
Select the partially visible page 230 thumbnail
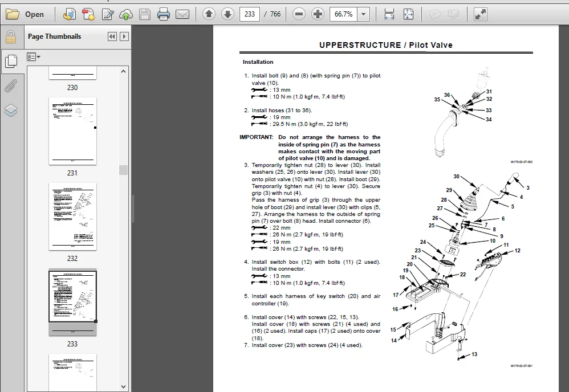[72, 73]
